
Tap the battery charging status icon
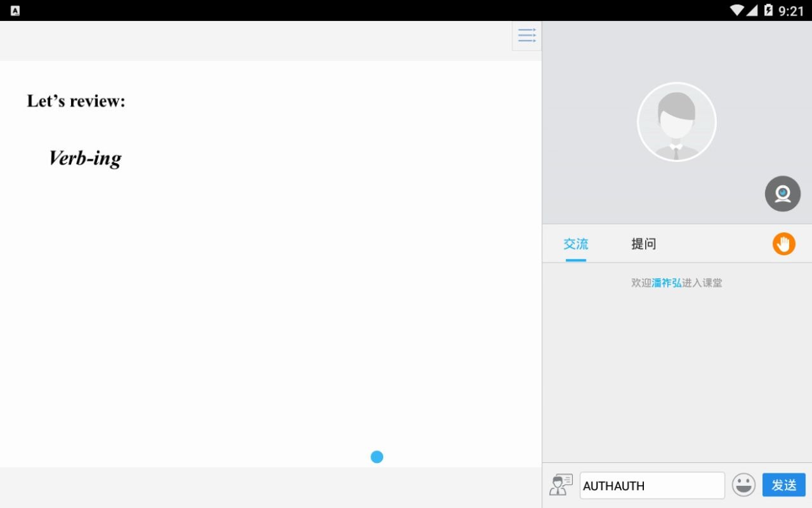point(768,10)
